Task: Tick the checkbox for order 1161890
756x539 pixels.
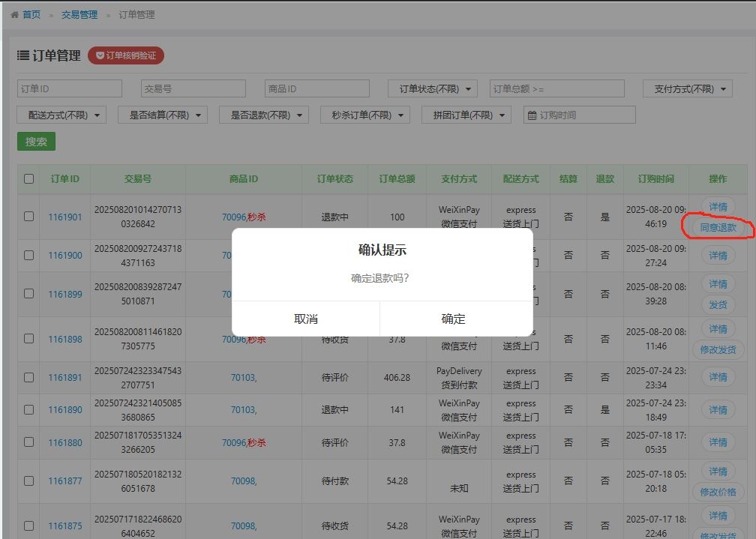Action: click(29, 410)
